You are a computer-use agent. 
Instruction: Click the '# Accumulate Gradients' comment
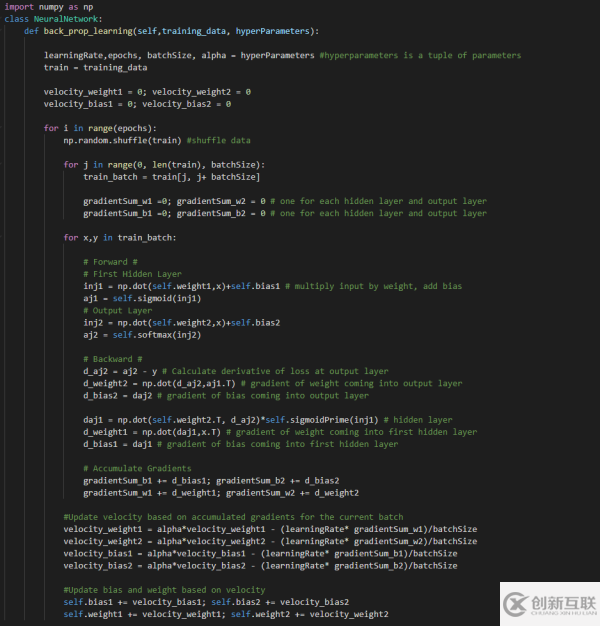pos(137,468)
